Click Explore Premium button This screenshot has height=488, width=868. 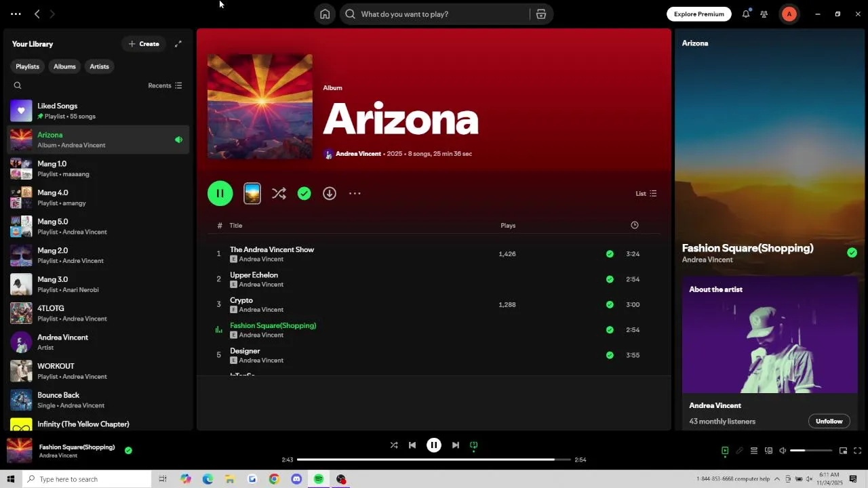pos(698,14)
